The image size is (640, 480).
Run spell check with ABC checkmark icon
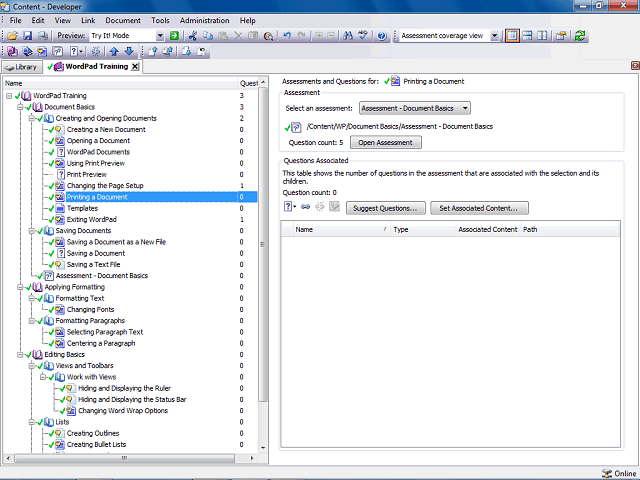363,36
